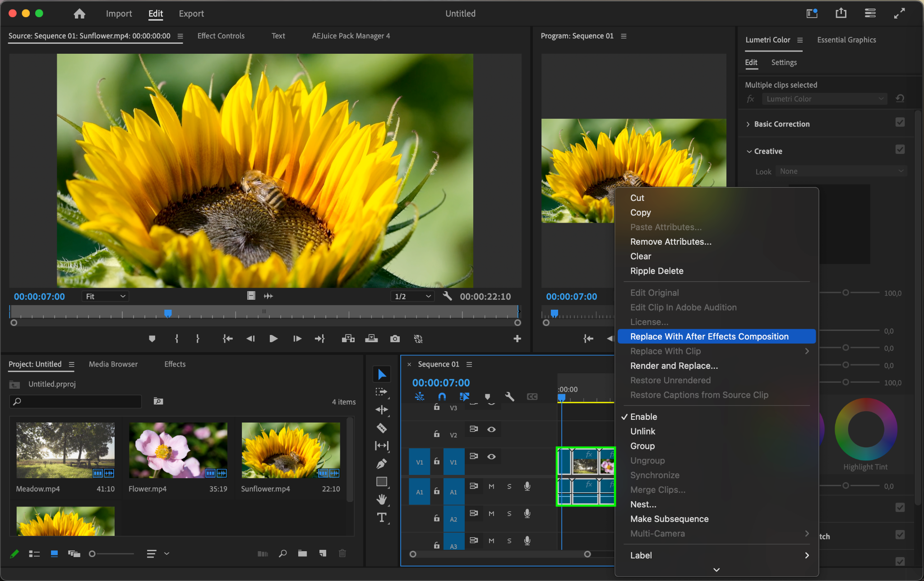This screenshot has height=581, width=924.
Task: Switch to the Effect Controls tab
Action: [221, 36]
